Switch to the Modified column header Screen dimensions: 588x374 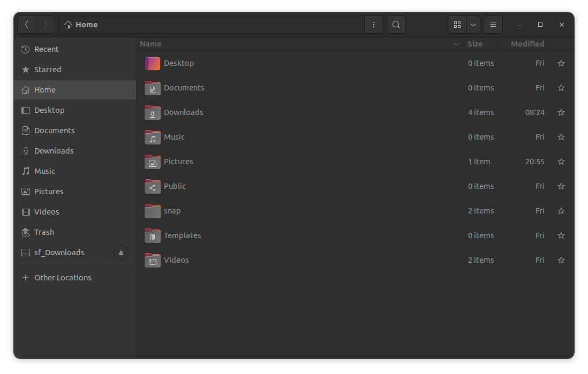click(527, 43)
